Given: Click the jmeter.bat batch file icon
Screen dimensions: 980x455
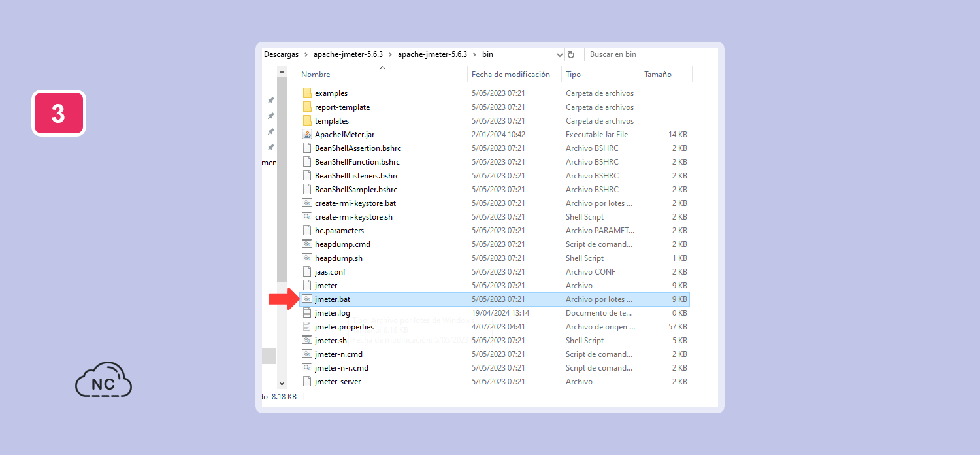Looking at the screenshot, I should pyautogui.click(x=307, y=299).
